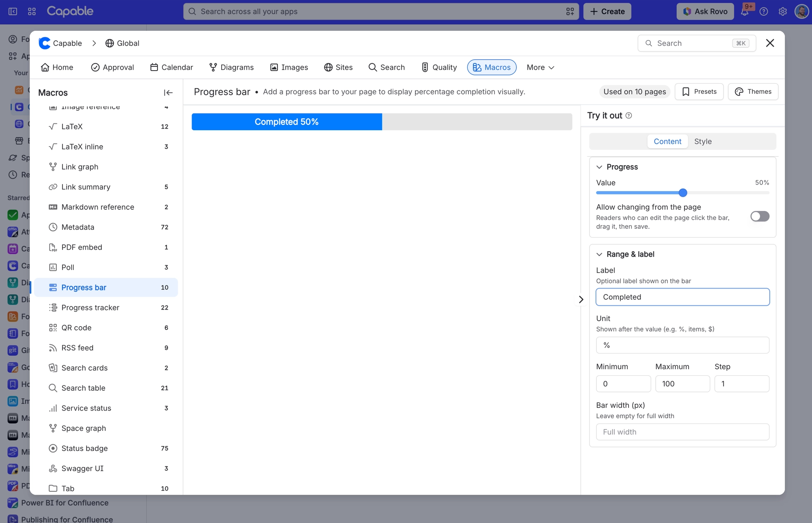Click Used on 10 pages badge
Viewport: 812px width, 523px height.
pos(635,92)
